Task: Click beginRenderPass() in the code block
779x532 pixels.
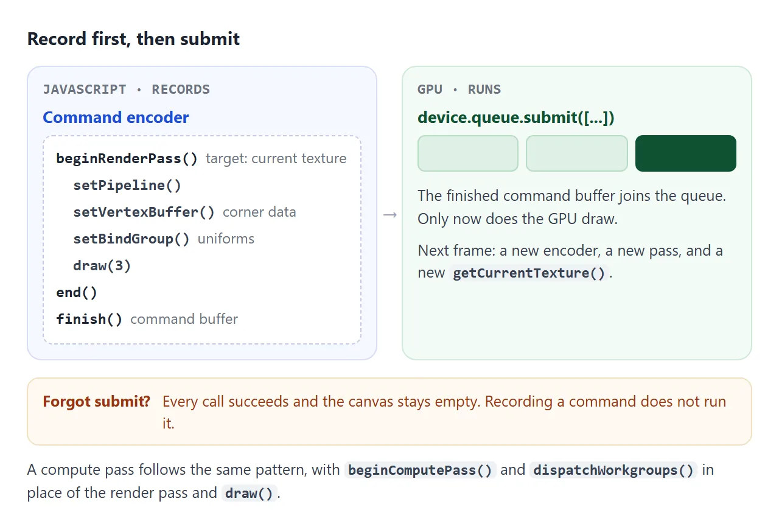Action: pyautogui.click(x=127, y=159)
